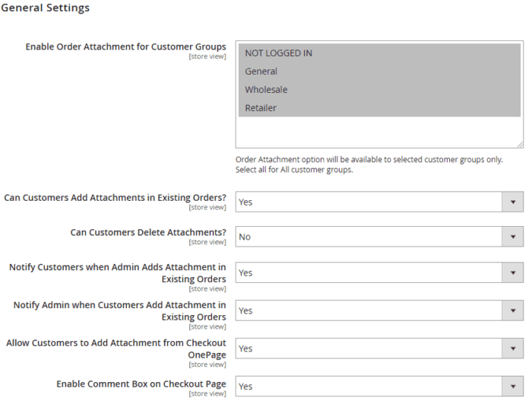Click resize handle of customer groups listbox

(x=520, y=145)
